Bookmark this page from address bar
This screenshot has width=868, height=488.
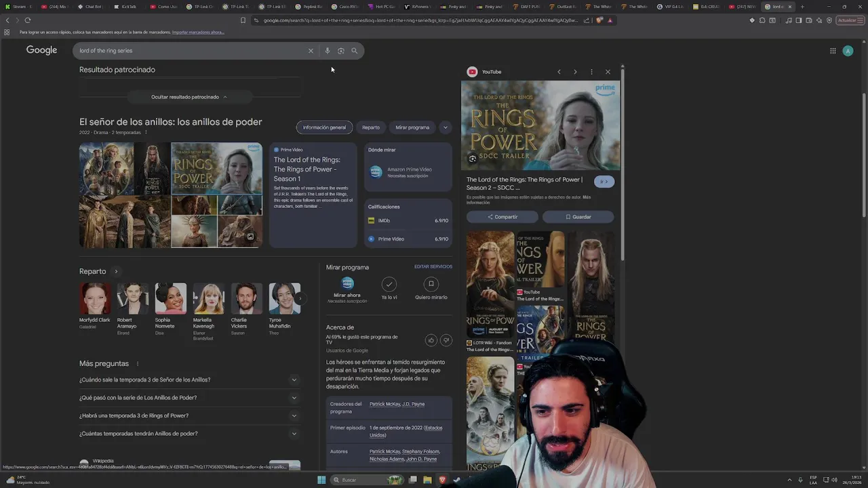point(243,20)
